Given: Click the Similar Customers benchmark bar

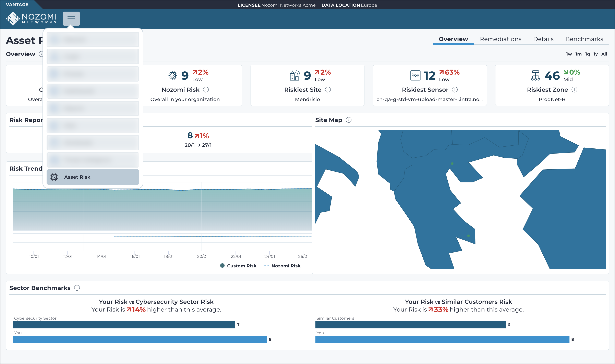Looking at the screenshot, I should tap(410, 325).
